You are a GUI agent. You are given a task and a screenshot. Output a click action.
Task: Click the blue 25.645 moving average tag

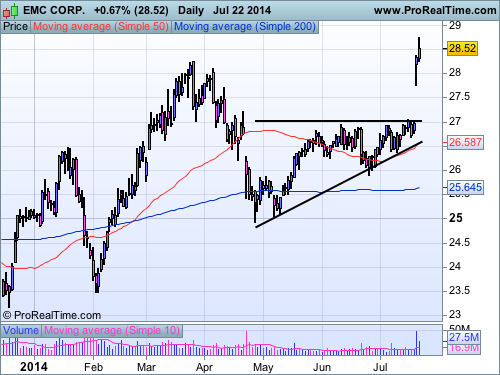tap(465, 188)
